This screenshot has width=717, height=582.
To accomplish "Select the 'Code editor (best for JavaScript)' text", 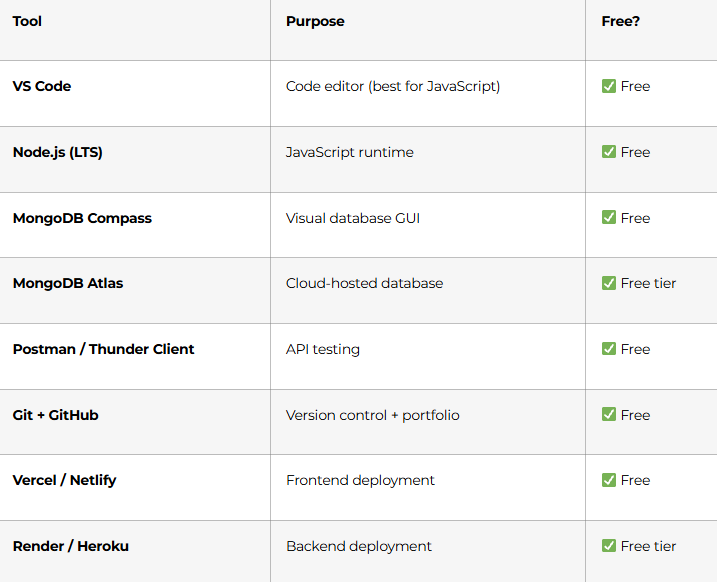I will click(x=393, y=86).
